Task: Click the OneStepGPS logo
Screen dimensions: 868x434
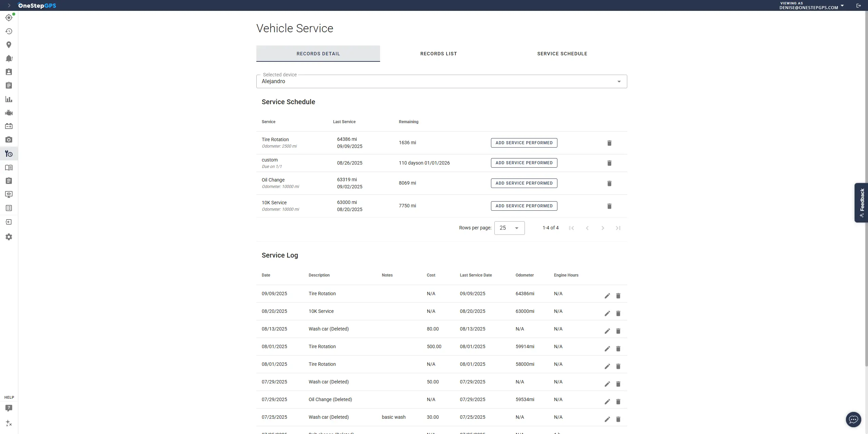Action: [x=37, y=5]
